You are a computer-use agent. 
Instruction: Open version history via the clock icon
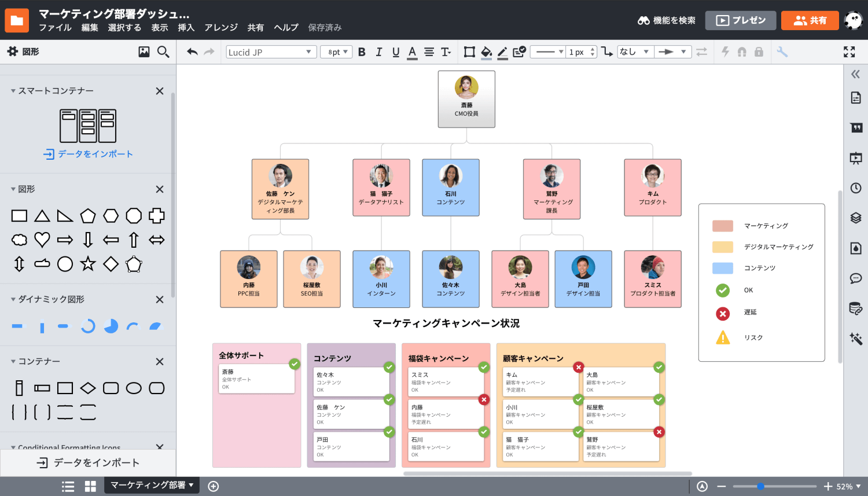point(855,187)
